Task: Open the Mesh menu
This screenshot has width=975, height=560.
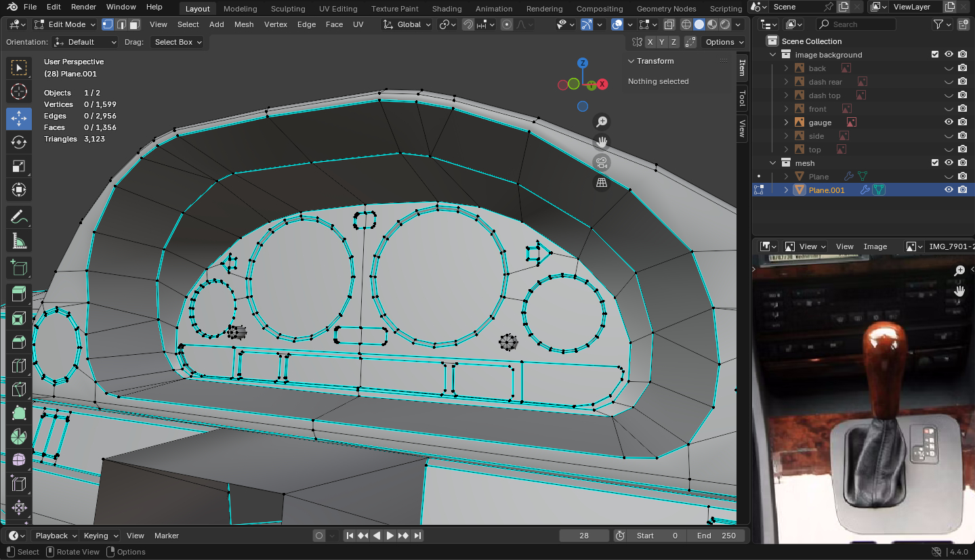Action: coord(244,24)
